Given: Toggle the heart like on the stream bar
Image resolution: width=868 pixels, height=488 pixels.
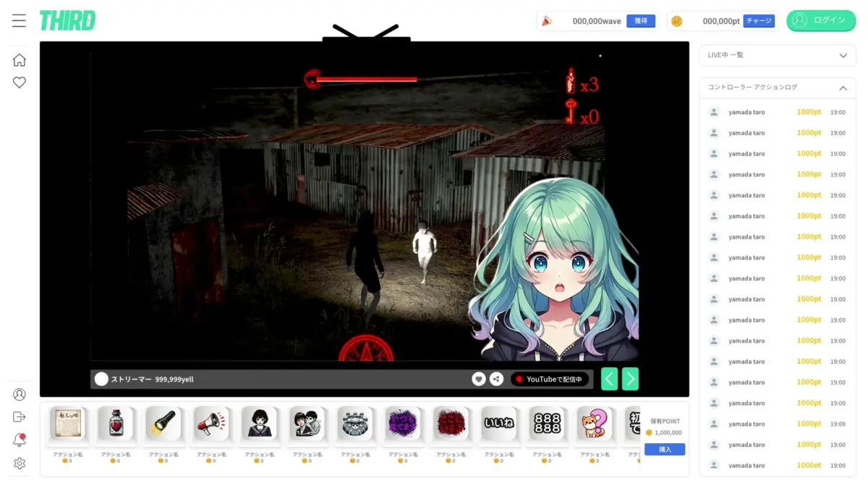Looking at the screenshot, I should click(x=479, y=378).
